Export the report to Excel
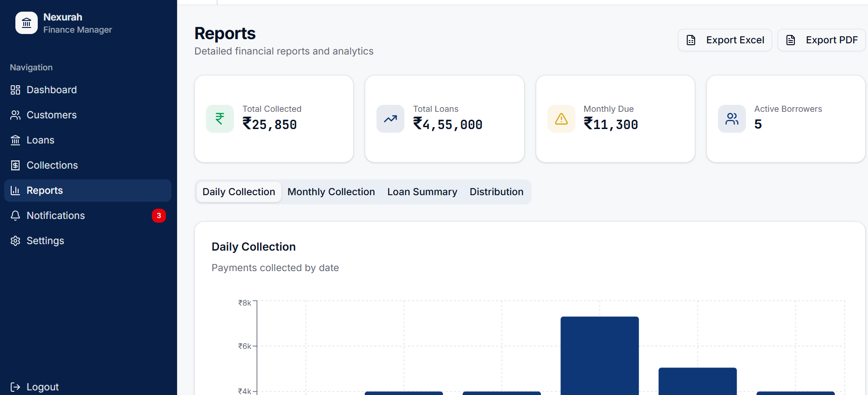 [x=725, y=40]
